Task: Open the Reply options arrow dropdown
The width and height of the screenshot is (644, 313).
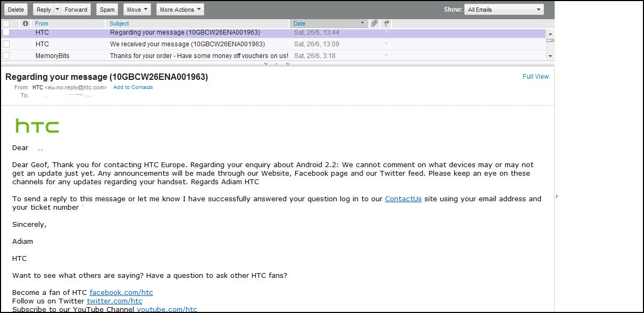Action: tap(57, 10)
